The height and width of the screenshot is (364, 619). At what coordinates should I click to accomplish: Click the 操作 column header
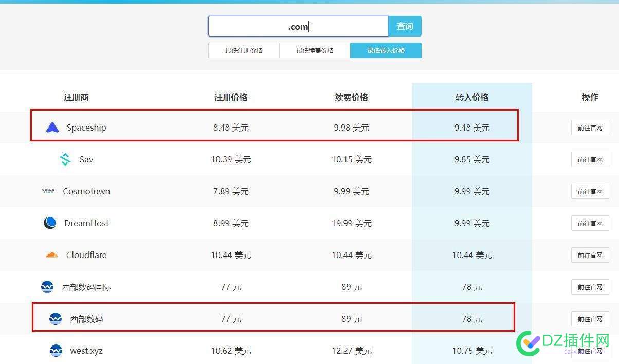[x=590, y=97]
